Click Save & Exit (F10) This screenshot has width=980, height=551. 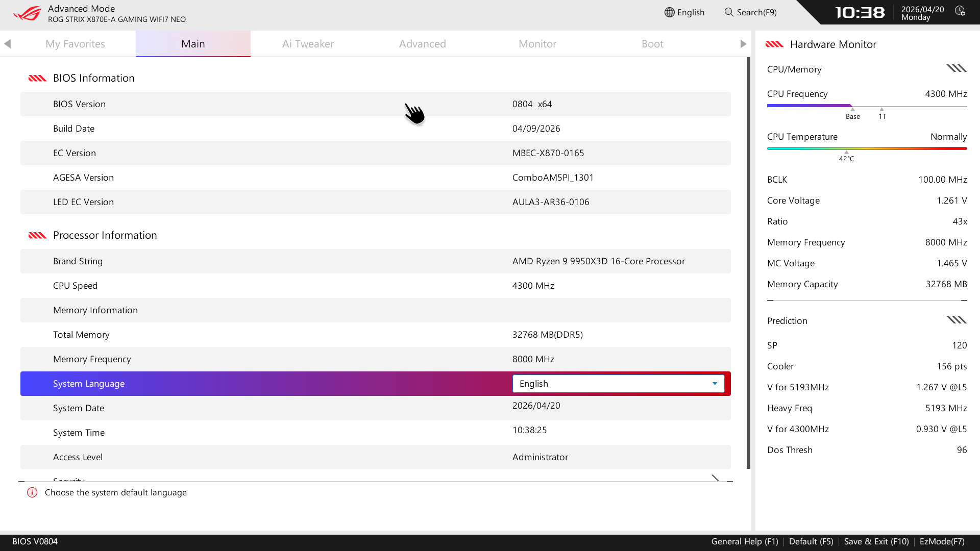point(876,541)
